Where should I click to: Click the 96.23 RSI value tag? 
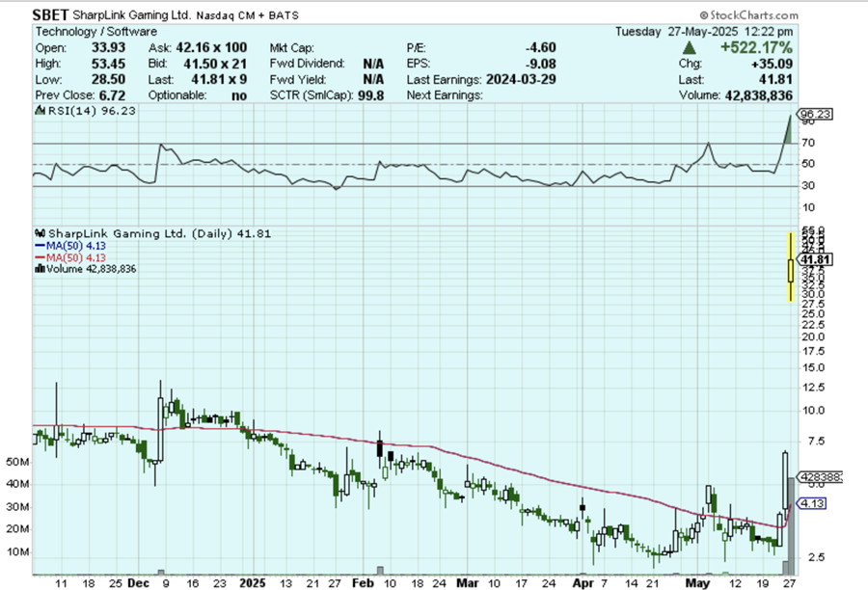pyautogui.click(x=815, y=114)
